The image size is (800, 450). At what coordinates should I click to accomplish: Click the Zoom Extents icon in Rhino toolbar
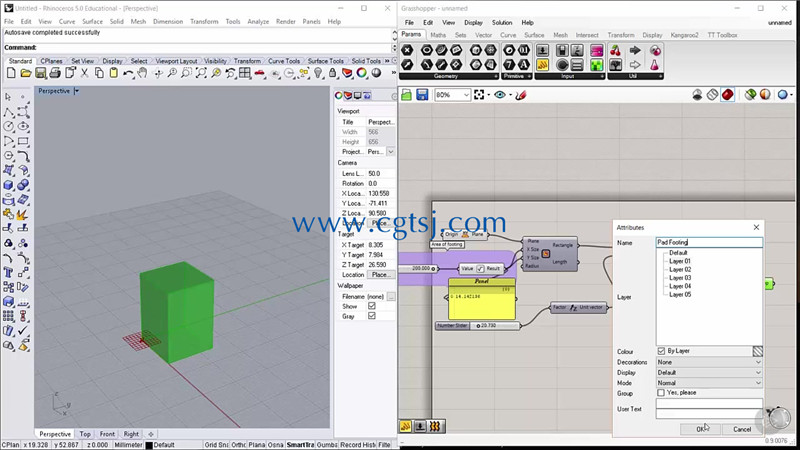click(201, 73)
